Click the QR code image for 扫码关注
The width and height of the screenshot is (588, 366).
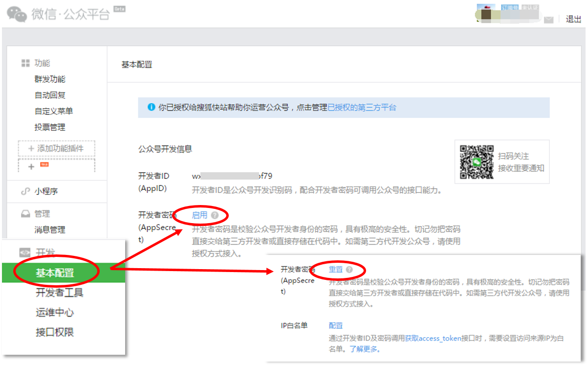coord(477,162)
